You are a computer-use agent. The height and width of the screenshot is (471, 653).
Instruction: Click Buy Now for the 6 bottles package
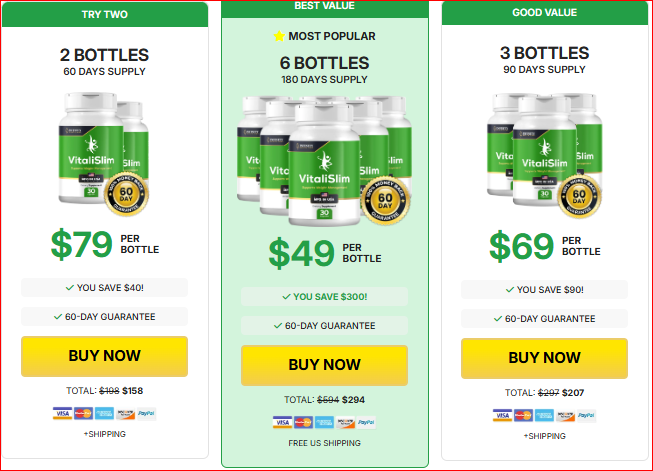tap(324, 365)
